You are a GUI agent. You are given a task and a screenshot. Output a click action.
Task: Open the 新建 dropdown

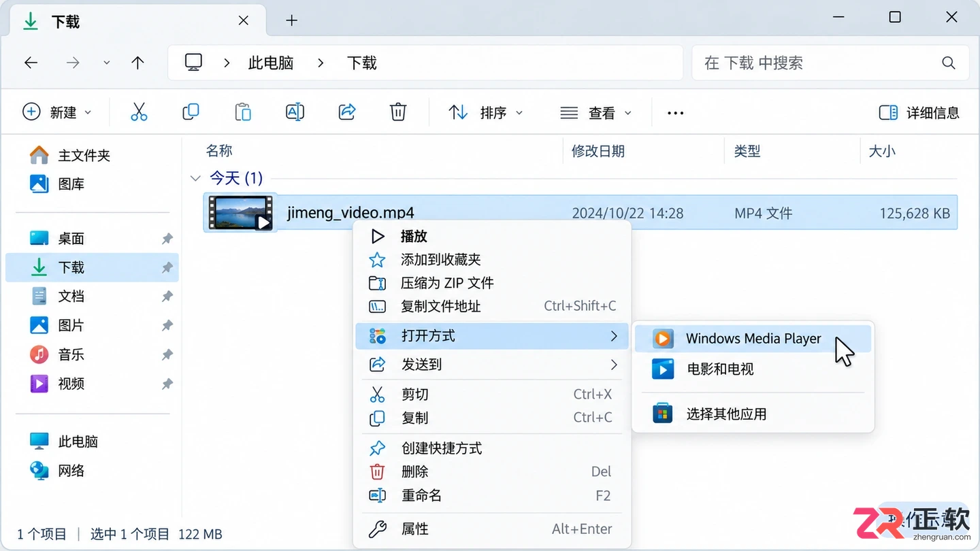click(57, 112)
